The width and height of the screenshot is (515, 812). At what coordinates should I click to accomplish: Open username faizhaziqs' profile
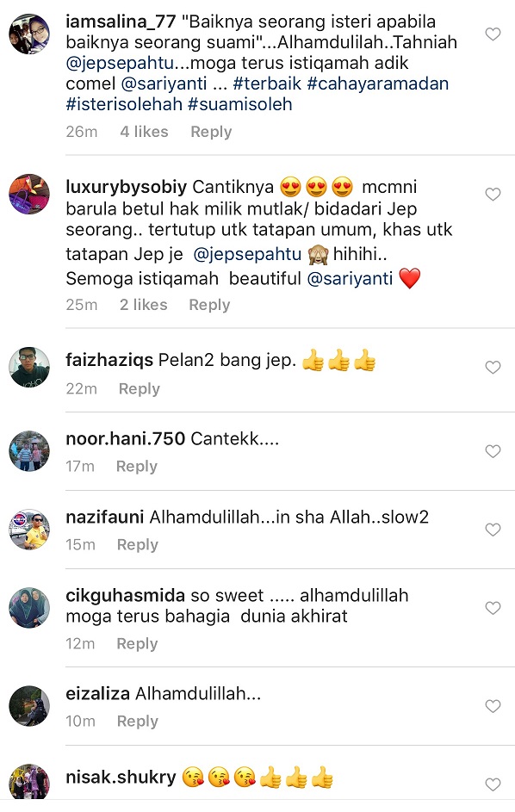click(109, 360)
